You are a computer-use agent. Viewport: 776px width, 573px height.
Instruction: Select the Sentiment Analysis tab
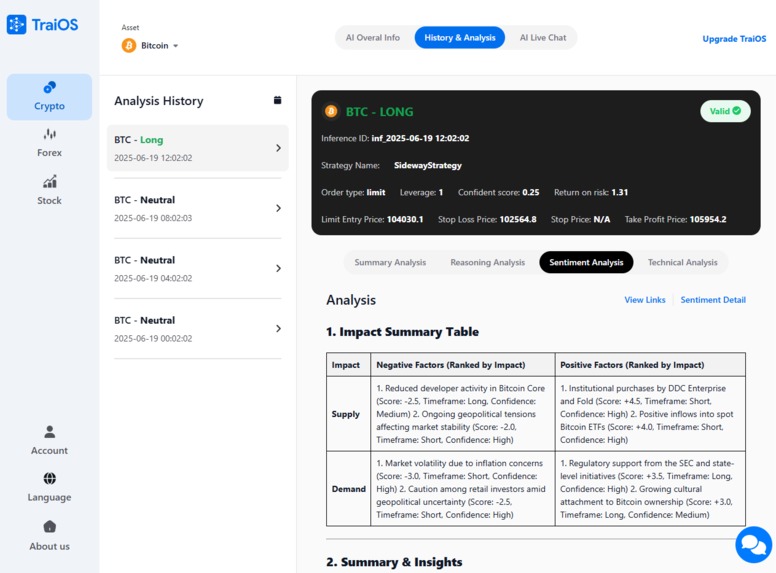[586, 262]
